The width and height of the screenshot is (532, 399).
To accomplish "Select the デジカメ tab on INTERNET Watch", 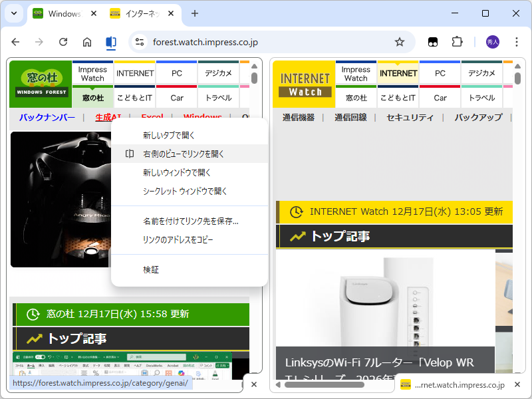I will click(481, 74).
